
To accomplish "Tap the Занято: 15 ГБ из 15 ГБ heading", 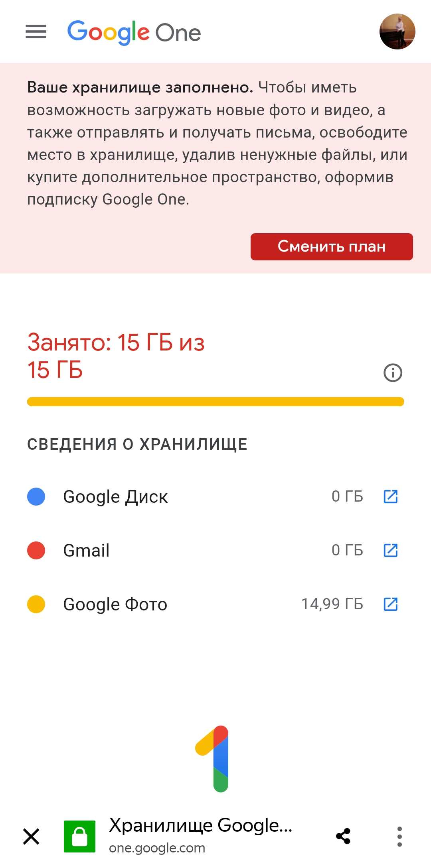I will tap(116, 356).
